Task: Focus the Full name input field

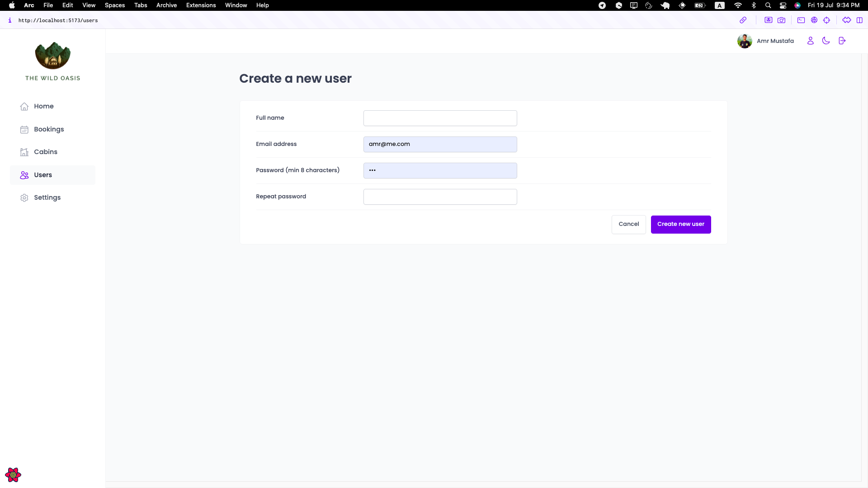Action: click(x=440, y=118)
